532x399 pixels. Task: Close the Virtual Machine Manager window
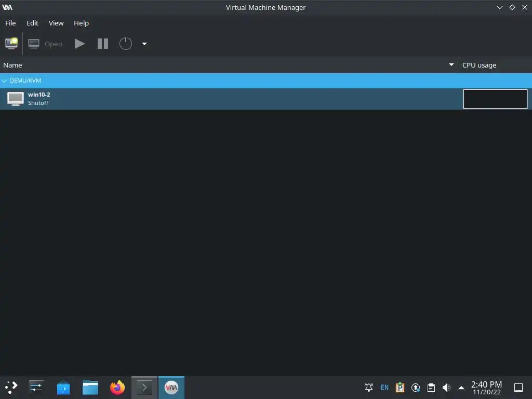[x=525, y=7]
